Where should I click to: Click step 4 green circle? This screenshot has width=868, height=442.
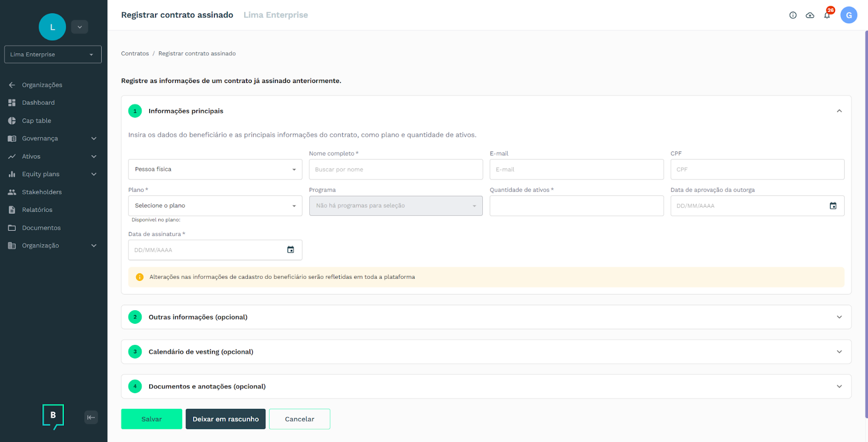click(135, 387)
